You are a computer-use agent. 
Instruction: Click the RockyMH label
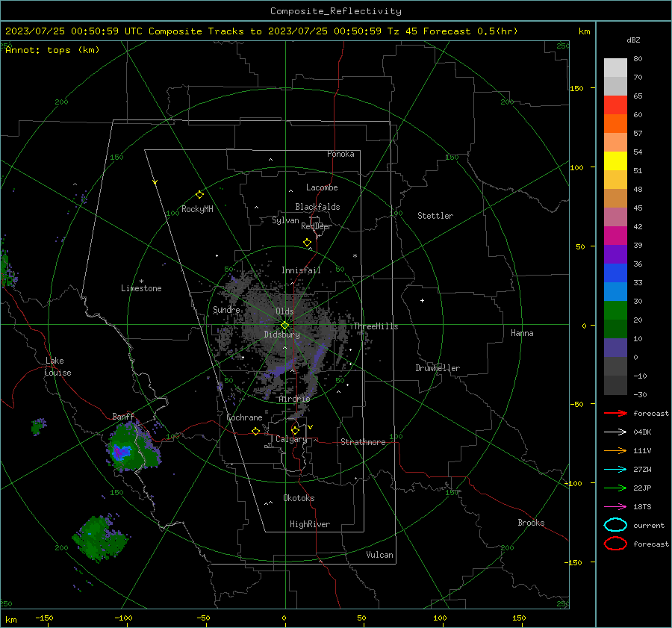197,209
